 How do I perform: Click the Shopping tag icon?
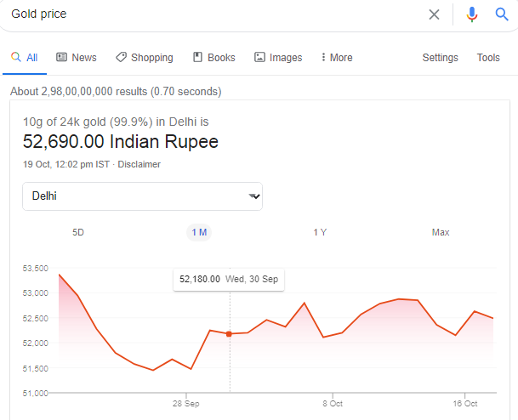tap(121, 57)
